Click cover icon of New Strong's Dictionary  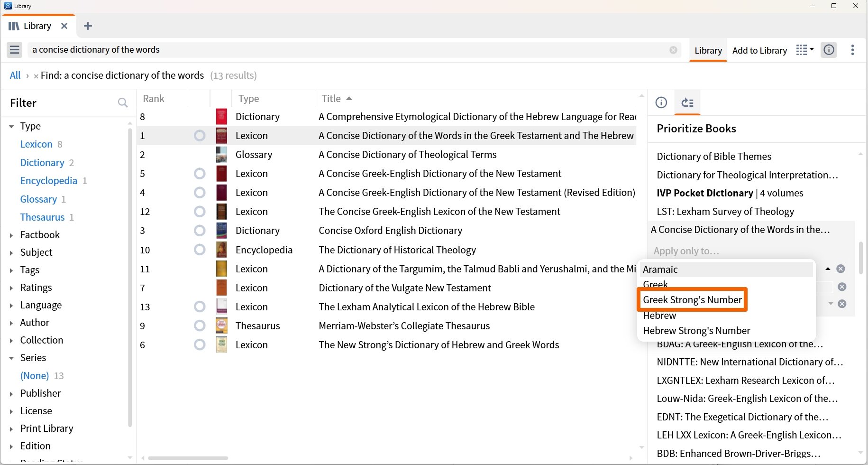coord(221,345)
